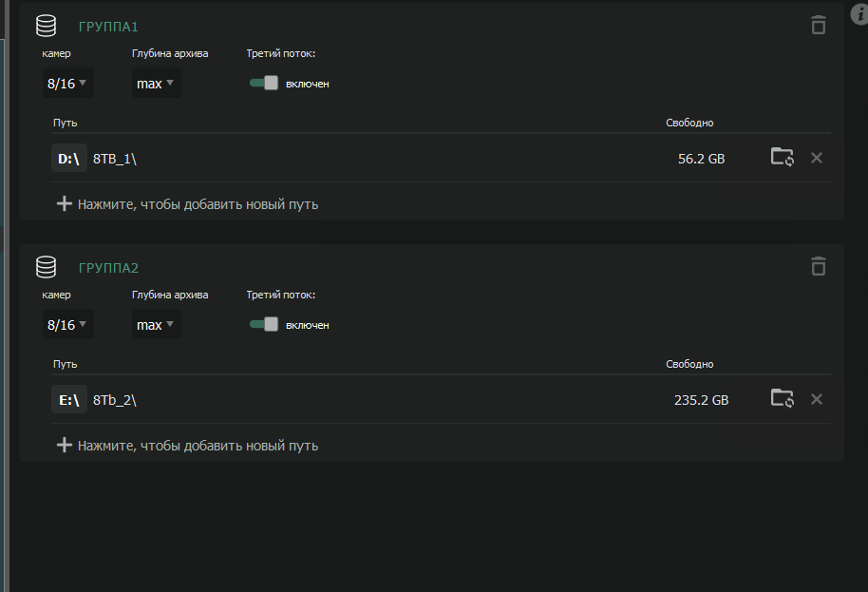Click the E:\ drive label
This screenshot has width=868, height=592.
click(69, 400)
